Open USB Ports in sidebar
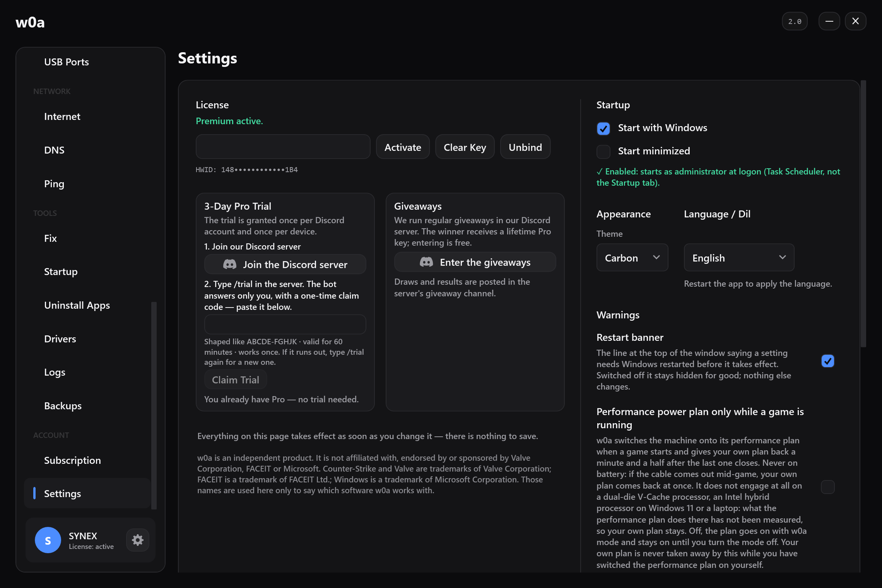Image resolution: width=882 pixels, height=588 pixels. 87,62
